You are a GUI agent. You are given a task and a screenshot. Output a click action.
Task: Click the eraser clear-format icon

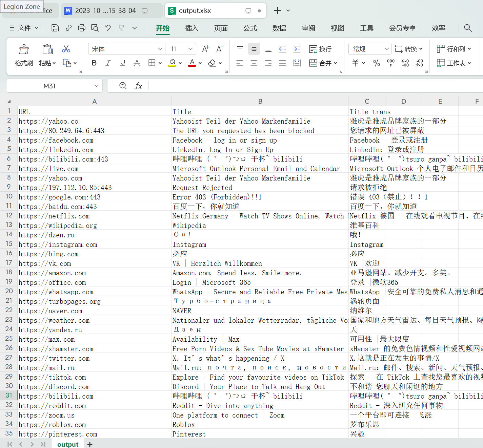click(212, 63)
